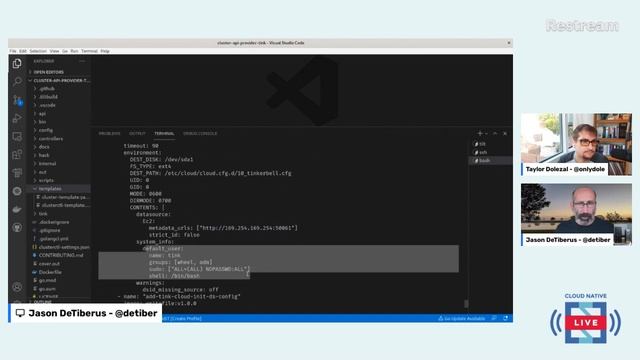The image size is (640, 360).
Task: Close the terminal panel
Action: 505,133
